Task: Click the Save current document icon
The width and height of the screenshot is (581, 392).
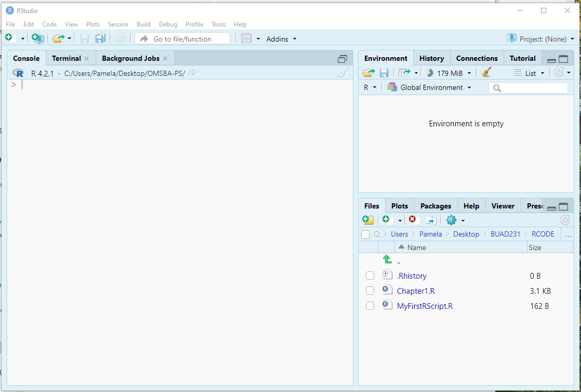Action: tap(85, 38)
